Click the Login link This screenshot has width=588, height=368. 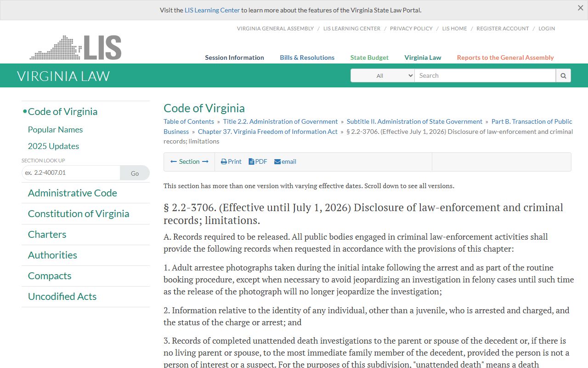pos(547,29)
